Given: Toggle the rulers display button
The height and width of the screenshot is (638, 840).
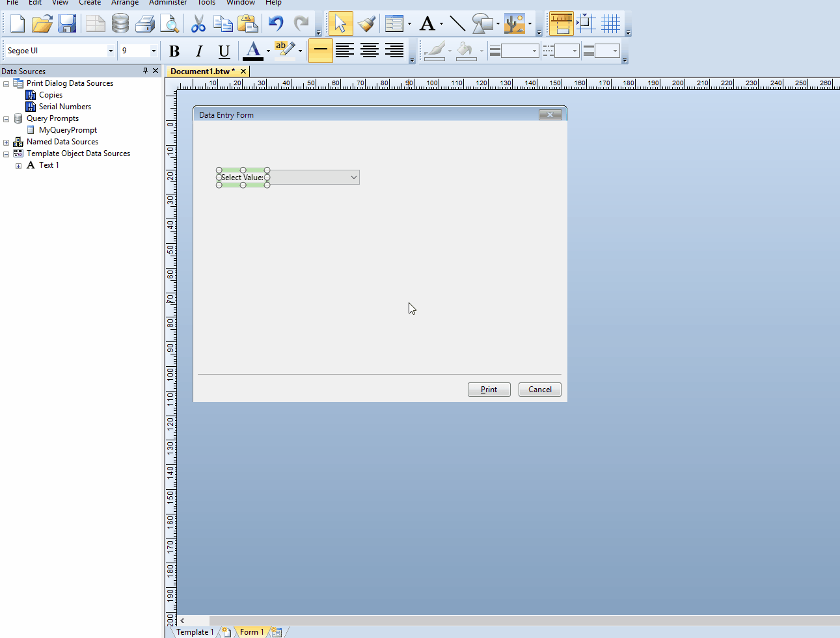Looking at the screenshot, I should point(560,24).
